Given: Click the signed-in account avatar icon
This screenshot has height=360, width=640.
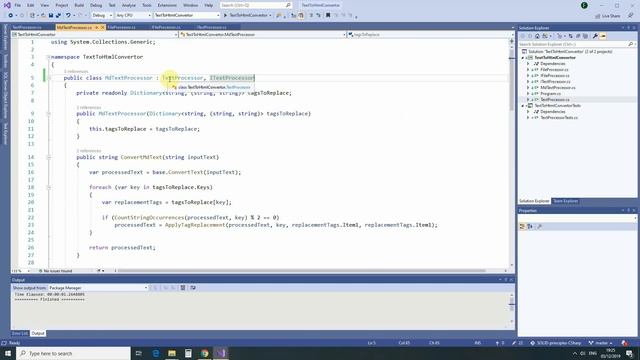Looking at the screenshot, I should point(584,5).
